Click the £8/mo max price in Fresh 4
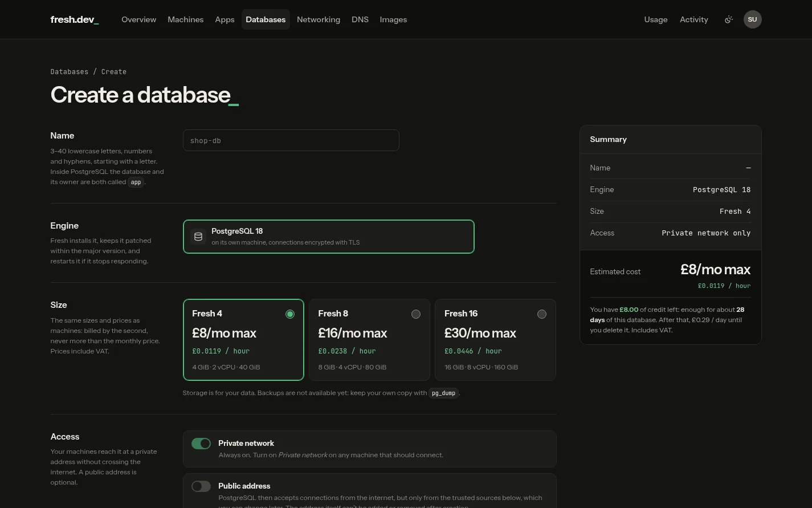Image resolution: width=812 pixels, height=508 pixels. coord(225,333)
